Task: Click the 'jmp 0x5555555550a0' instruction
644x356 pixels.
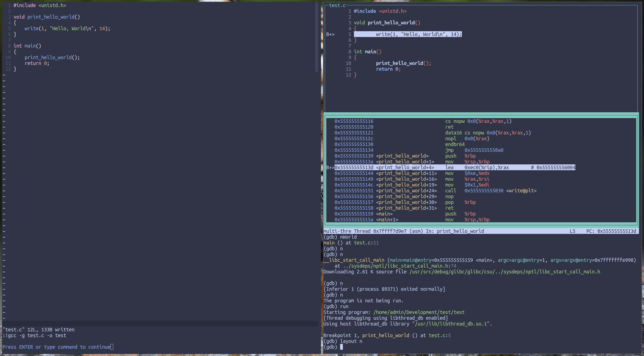Action: click(474, 150)
